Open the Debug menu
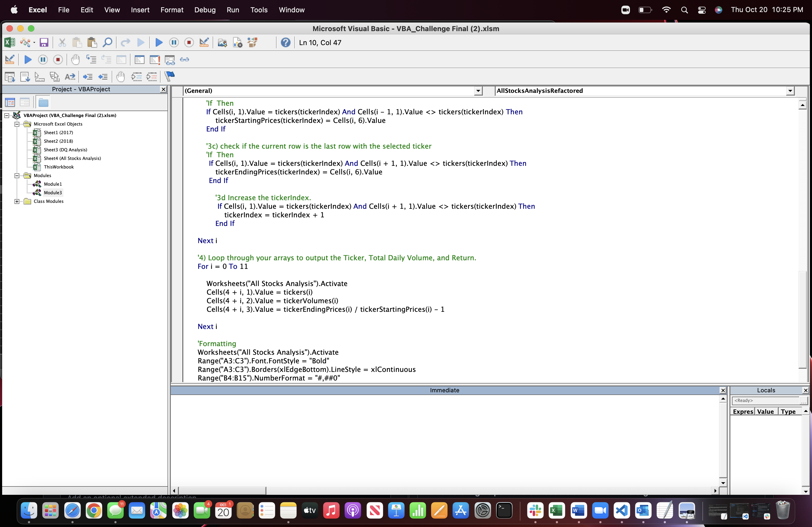Viewport: 812px width, 527px height. click(x=205, y=10)
